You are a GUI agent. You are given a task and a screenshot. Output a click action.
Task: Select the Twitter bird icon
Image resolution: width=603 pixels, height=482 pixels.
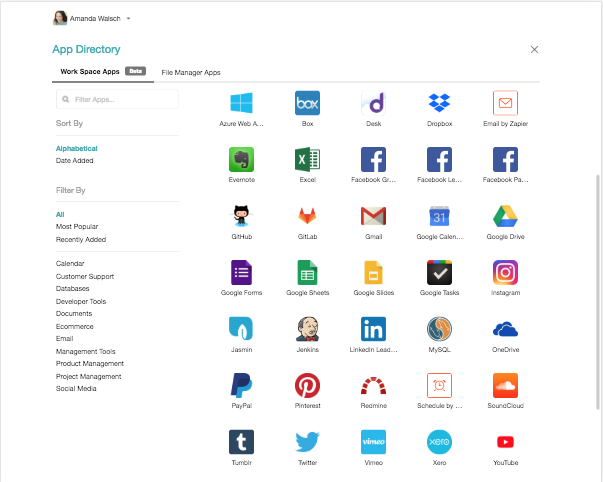[x=307, y=442]
